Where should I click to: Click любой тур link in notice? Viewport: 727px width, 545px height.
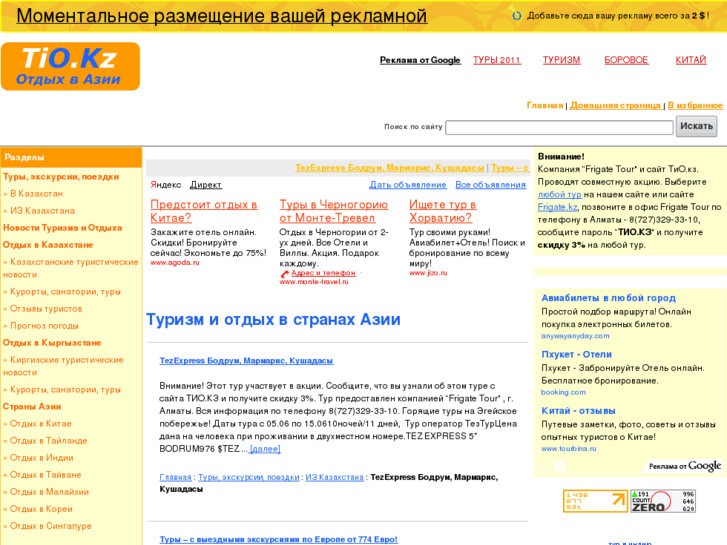coord(560,195)
